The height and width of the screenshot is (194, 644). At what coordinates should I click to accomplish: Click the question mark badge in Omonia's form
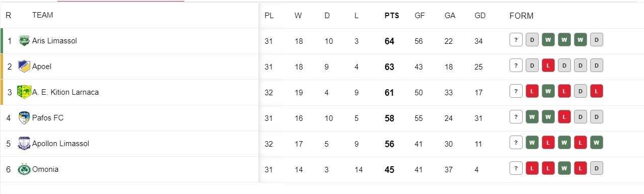[516, 168]
